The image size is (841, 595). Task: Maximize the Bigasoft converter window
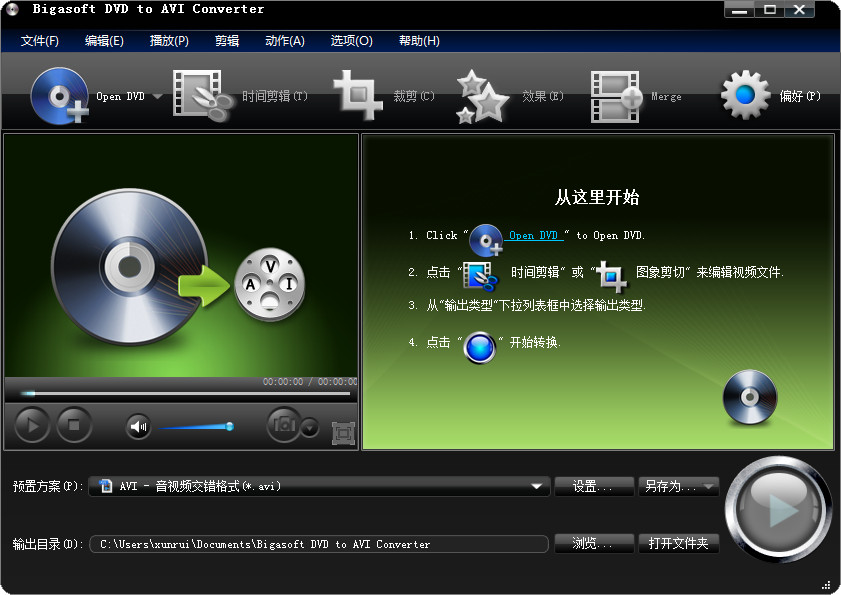770,10
